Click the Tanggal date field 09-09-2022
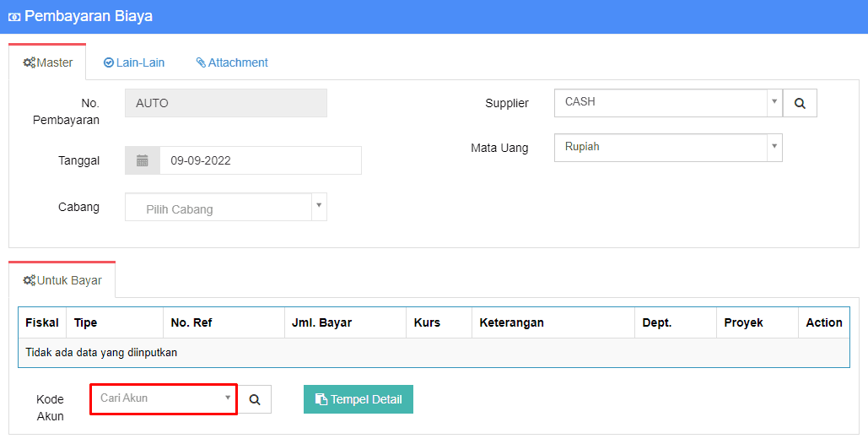Viewport: 868px width, 444px height. pos(260,160)
